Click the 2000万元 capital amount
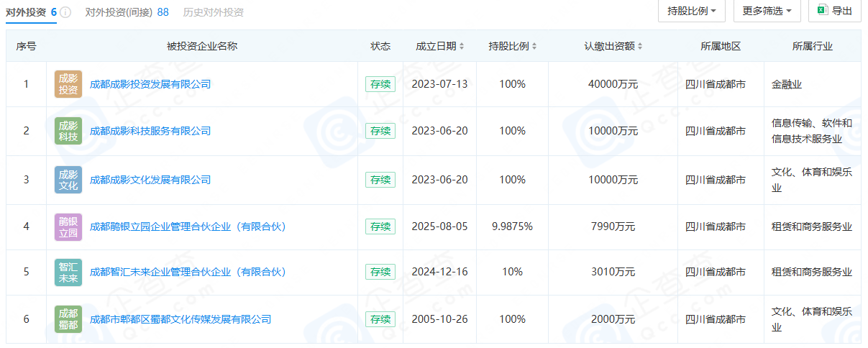Viewport: 868px width, 348px height. 613,319
